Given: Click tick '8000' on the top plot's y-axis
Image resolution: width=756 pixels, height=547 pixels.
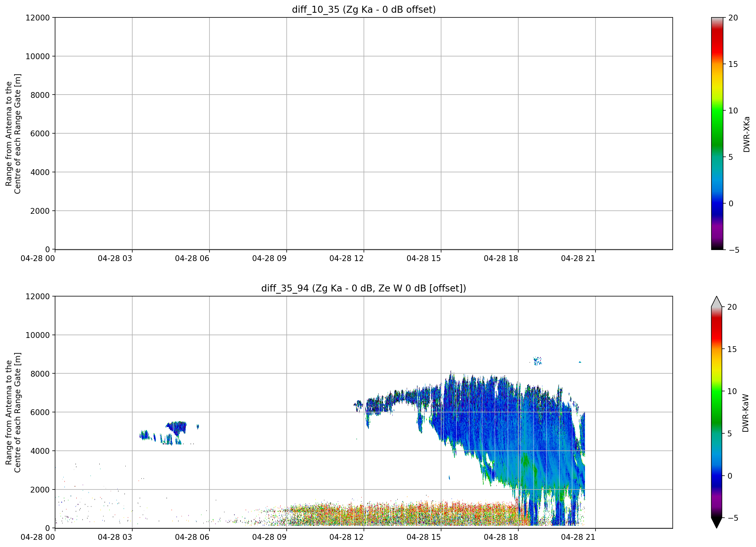Looking at the screenshot, I should point(40,95).
